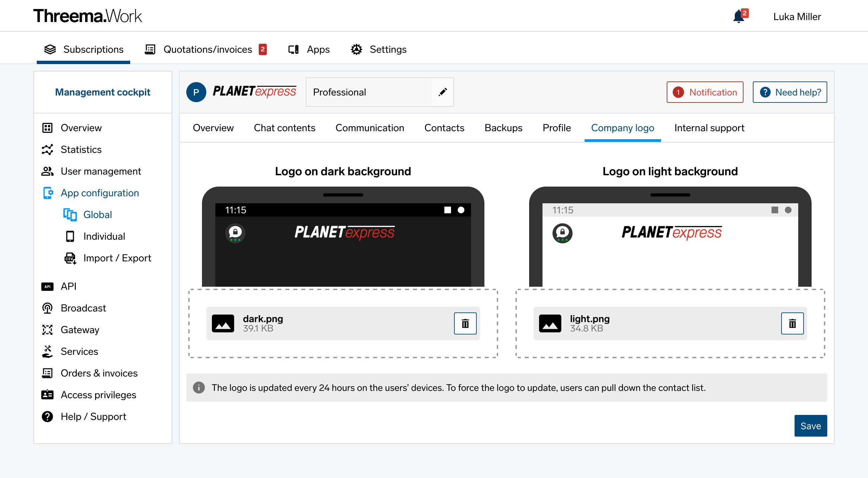Go to the Backups tab
868x478 pixels.
(503, 128)
